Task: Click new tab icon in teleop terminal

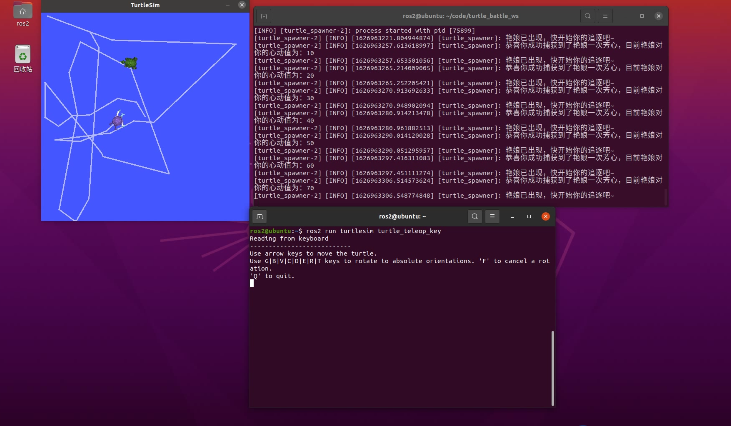Action: click(260, 216)
